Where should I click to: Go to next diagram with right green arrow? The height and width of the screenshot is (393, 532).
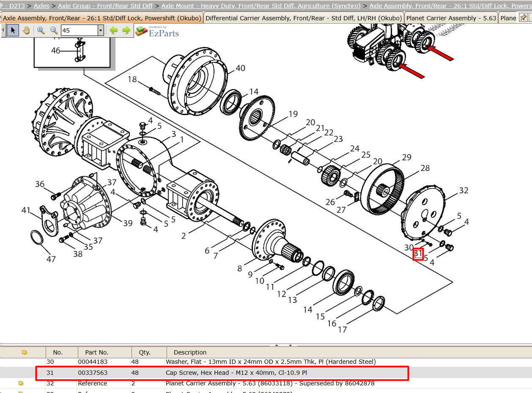pyautogui.click(x=126, y=30)
